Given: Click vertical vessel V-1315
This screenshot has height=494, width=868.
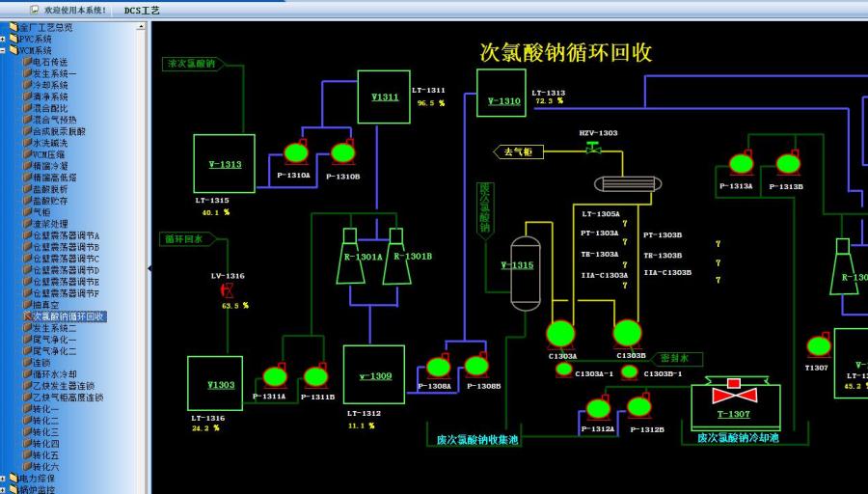Looking at the screenshot, I should [525, 273].
